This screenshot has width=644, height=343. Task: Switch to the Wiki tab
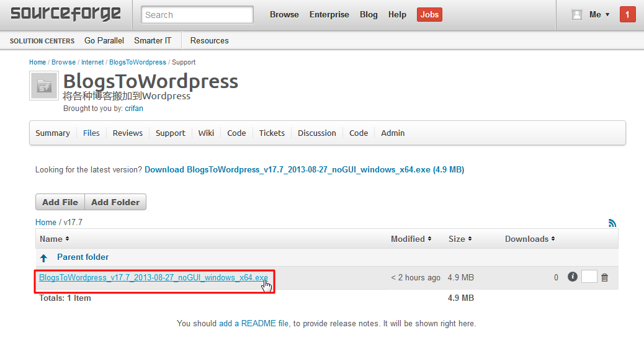pyautogui.click(x=206, y=133)
